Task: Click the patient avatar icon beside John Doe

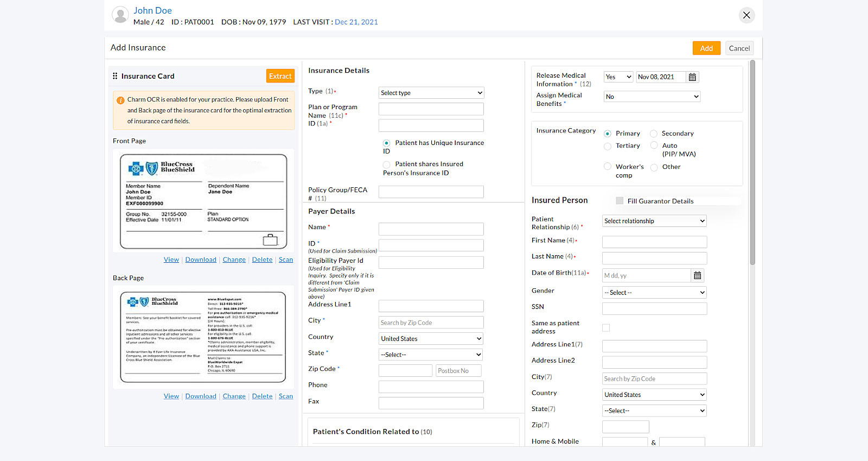Action: click(120, 15)
